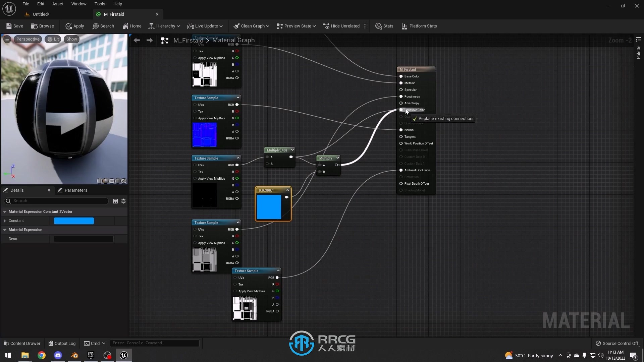Collapse the Multiply(,40) node
This screenshot has width=644, height=362.
click(x=292, y=150)
